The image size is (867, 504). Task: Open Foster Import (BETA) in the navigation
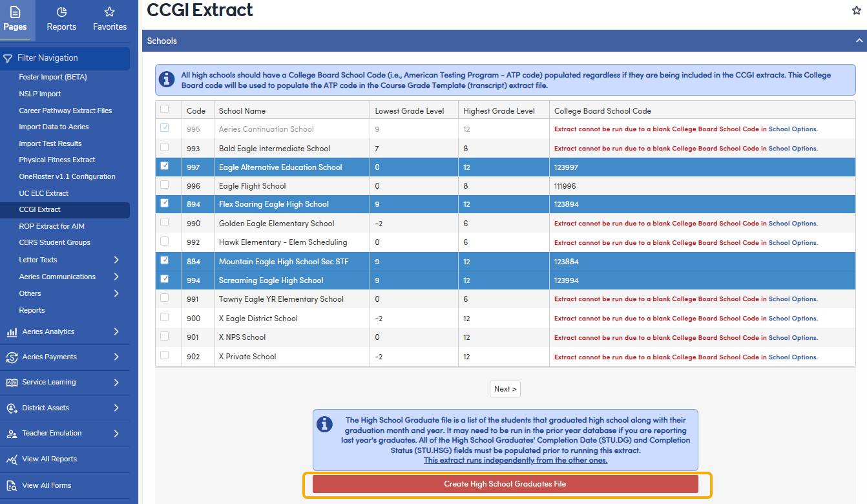tap(53, 77)
